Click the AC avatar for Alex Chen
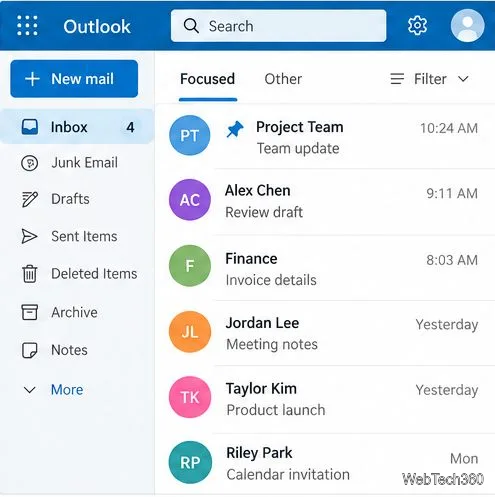This screenshot has width=495, height=497. (190, 200)
